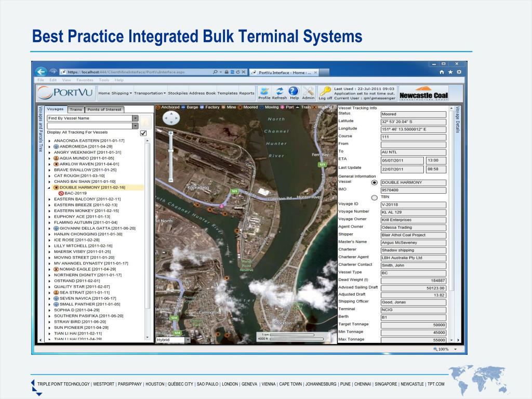Viewport: 532px width, 399px height.
Task: Click the ETA date field 05/07/2011
Action: click(x=402, y=161)
